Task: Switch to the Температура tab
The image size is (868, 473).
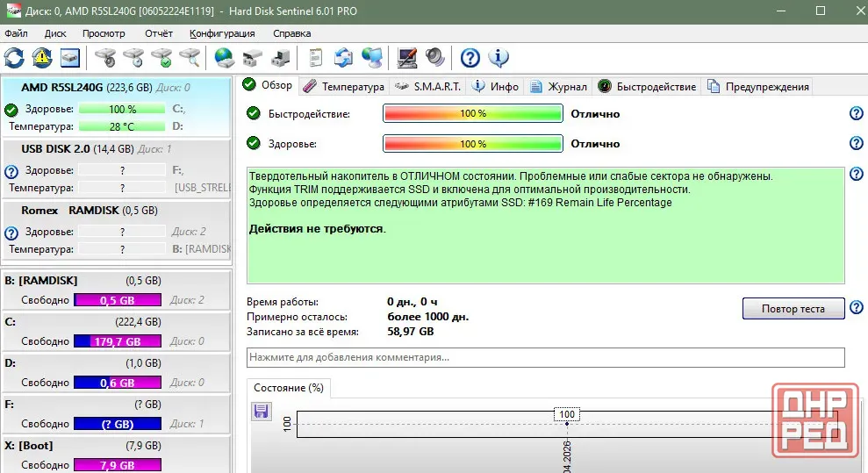Action: 344,86
